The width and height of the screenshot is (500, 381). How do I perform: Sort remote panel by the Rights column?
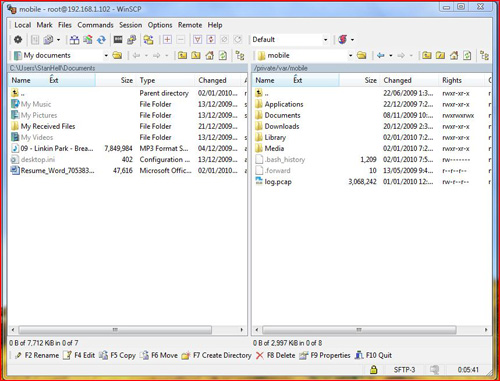[462, 80]
